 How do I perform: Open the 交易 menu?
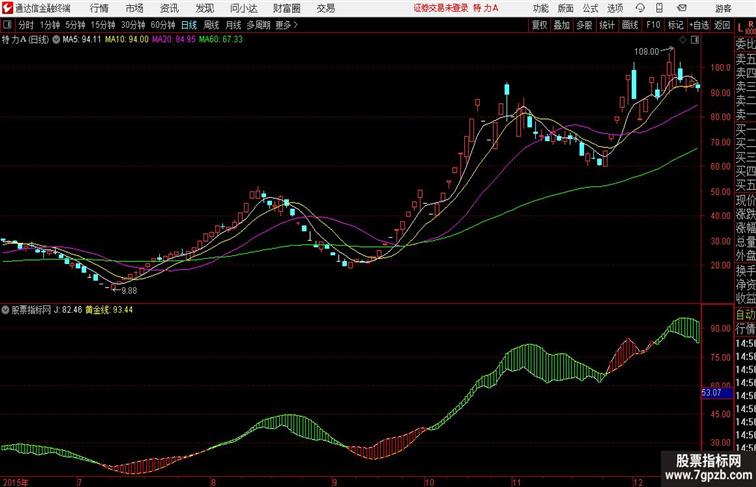[325, 8]
